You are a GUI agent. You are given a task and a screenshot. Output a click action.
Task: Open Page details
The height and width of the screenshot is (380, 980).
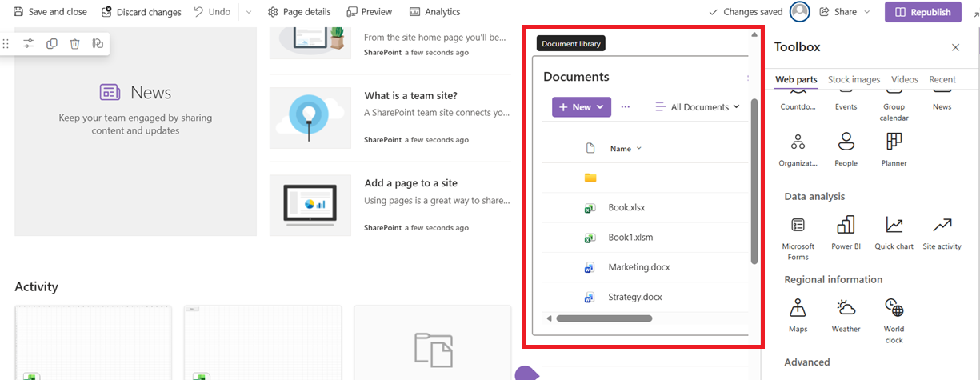click(299, 12)
